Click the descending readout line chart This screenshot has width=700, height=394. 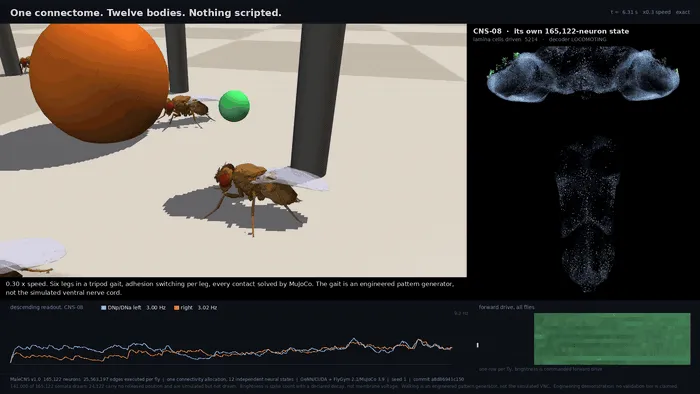coord(231,349)
